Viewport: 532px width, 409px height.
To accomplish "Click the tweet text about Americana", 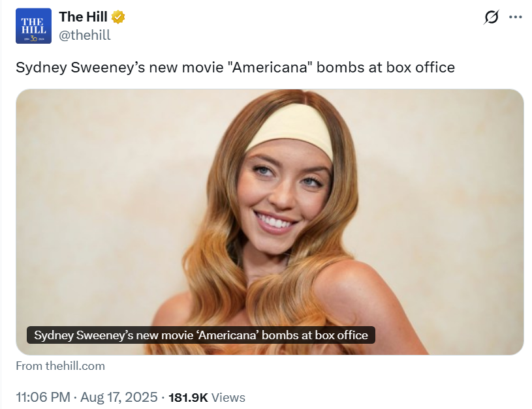I will coord(235,67).
